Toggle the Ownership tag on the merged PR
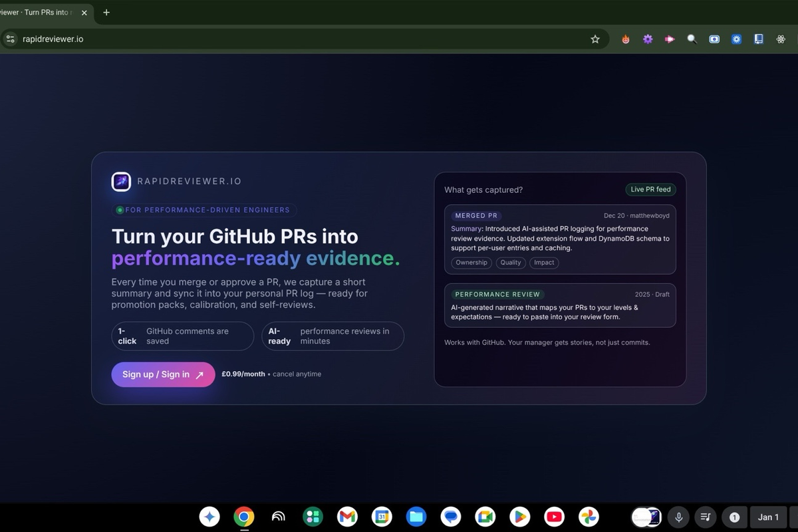This screenshot has width=798, height=532. (x=471, y=262)
